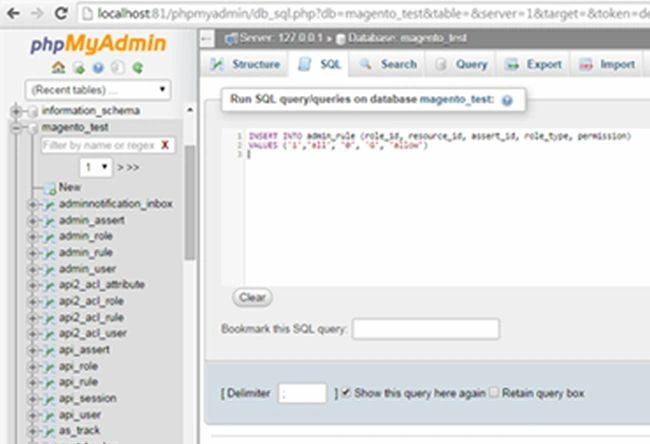The image size is (650, 444).
Task: Click the table icon for admin_user
Action: [49, 270]
